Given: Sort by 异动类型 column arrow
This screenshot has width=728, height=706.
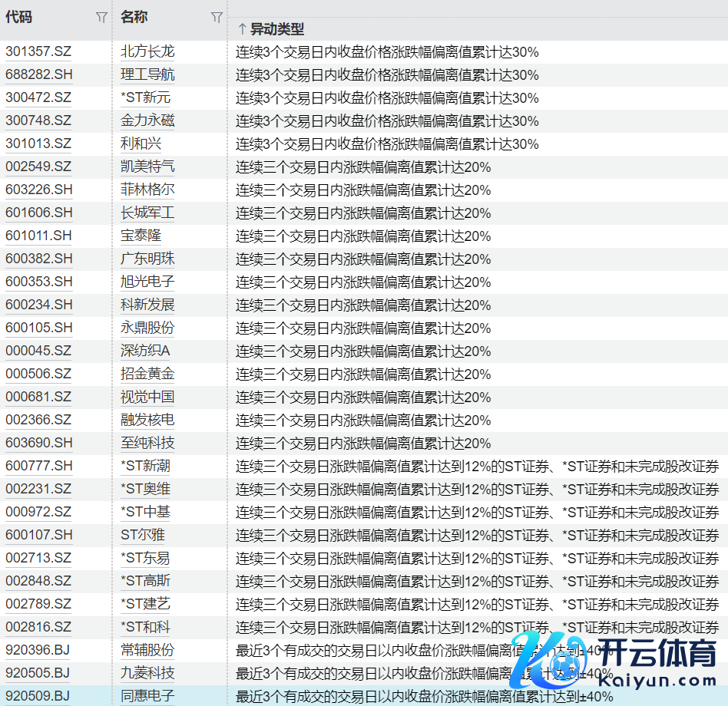Looking at the screenshot, I should [x=242, y=29].
